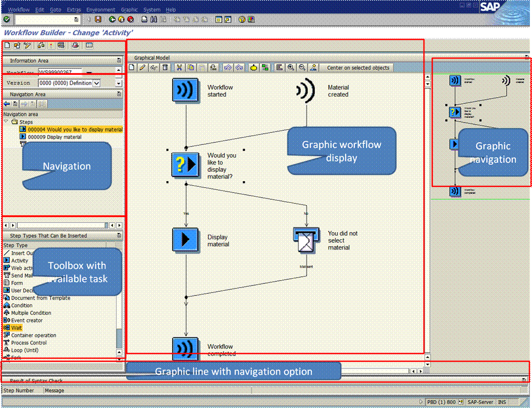Viewport: 532px width, 408px height.
Task: Select the Workflow started event node
Action: click(185, 90)
